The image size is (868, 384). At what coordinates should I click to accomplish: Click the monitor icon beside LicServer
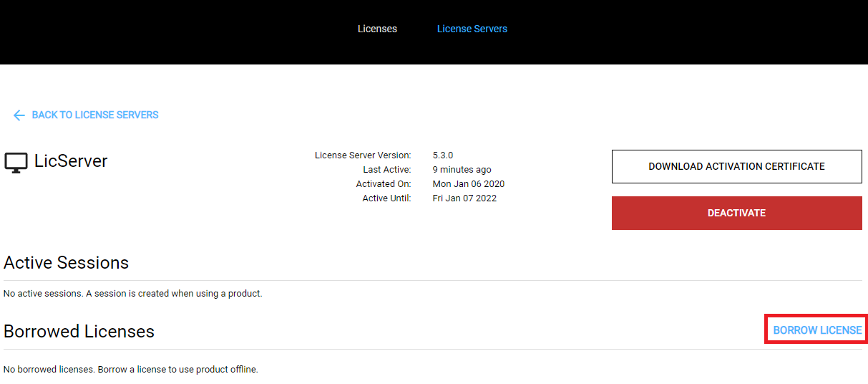pyautogui.click(x=16, y=163)
